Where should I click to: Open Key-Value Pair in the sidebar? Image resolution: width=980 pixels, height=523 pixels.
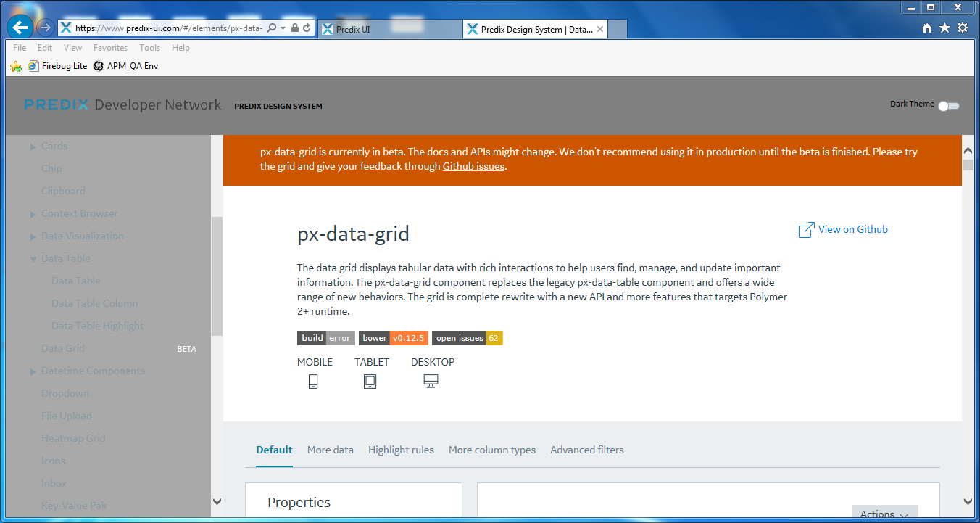click(x=75, y=506)
